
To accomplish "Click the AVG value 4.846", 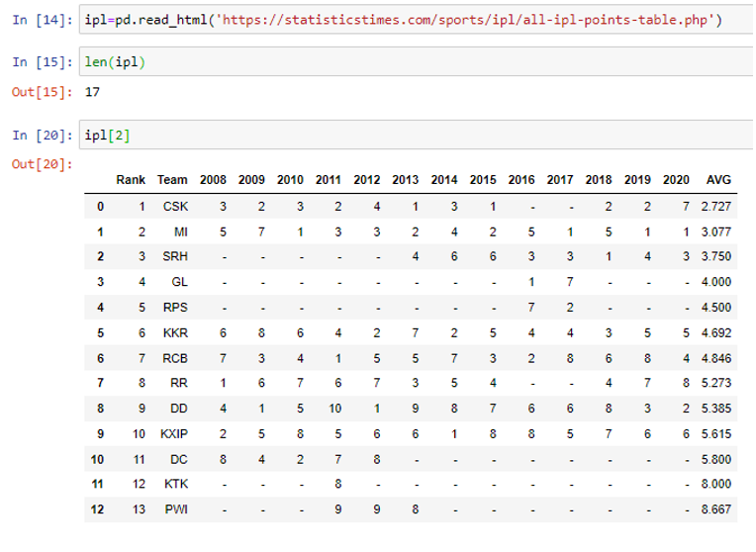I will pyautogui.click(x=716, y=358).
